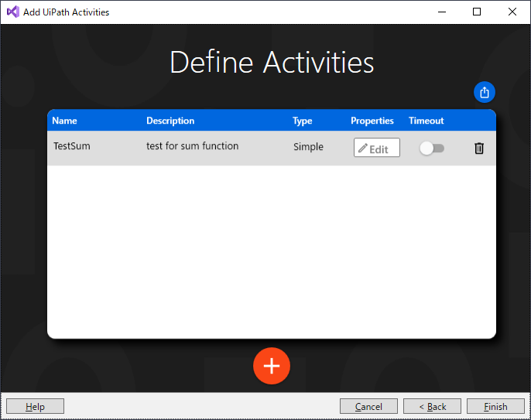Screen dimensions: 531x420
Task: Click the Simple type value
Action: tap(308, 146)
